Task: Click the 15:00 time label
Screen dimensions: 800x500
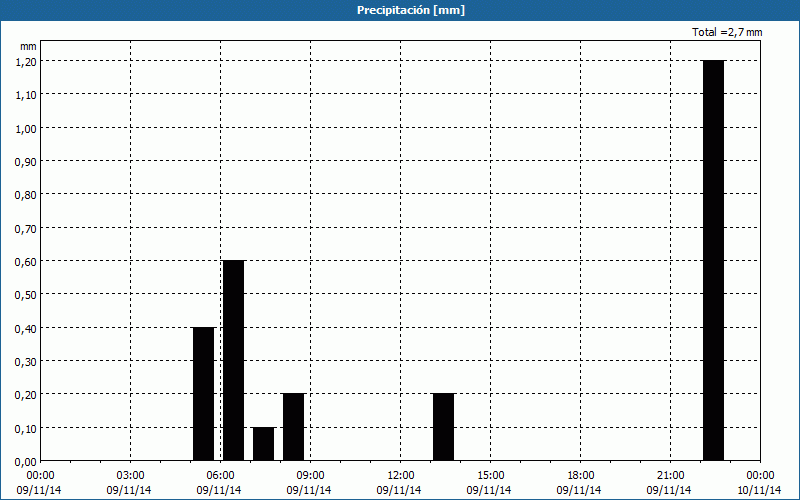Action: pyautogui.click(x=490, y=476)
